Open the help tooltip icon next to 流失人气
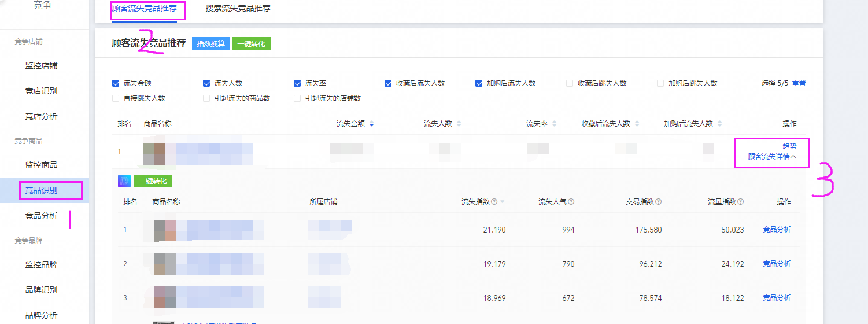 click(x=571, y=202)
